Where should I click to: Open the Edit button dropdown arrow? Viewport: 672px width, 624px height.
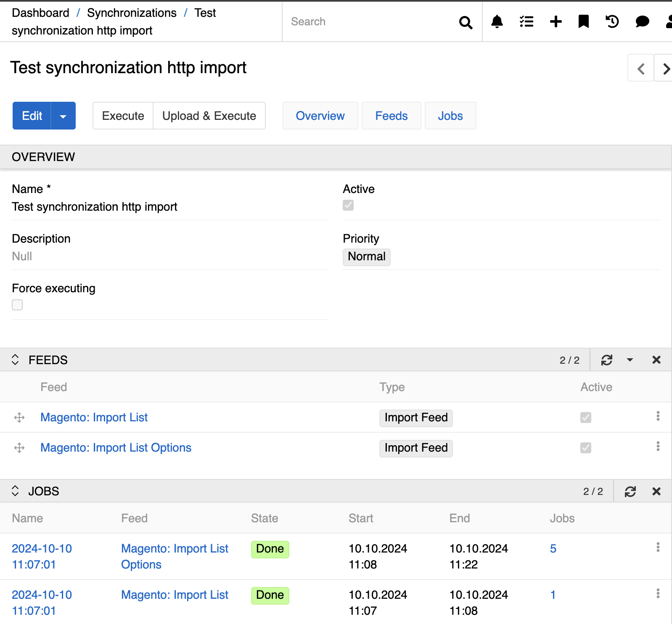pyautogui.click(x=63, y=116)
